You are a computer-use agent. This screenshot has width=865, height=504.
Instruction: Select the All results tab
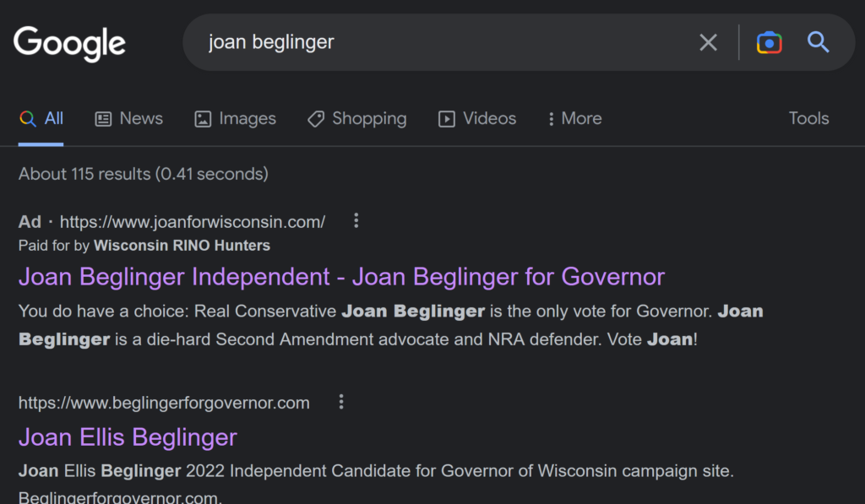coord(42,119)
